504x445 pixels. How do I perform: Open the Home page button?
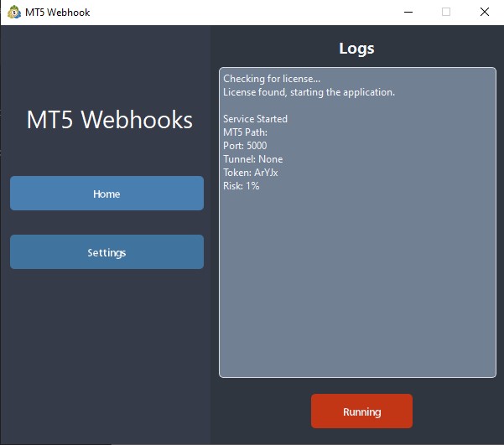[107, 193]
